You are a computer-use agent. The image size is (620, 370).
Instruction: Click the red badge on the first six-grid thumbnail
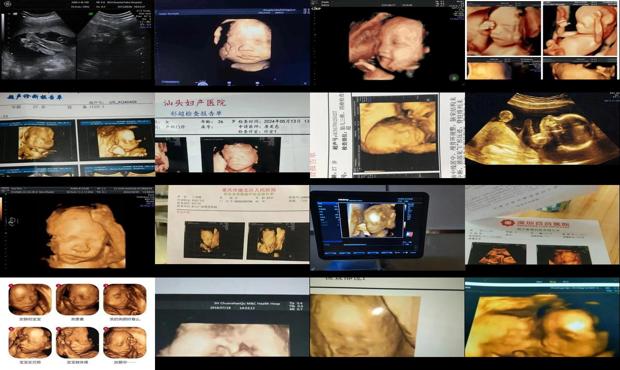(11, 286)
